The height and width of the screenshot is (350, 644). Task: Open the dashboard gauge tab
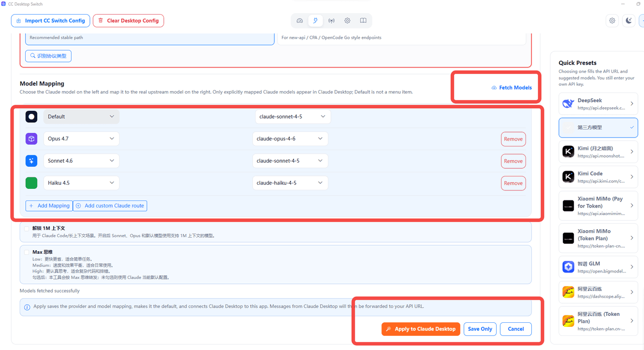[300, 21]
